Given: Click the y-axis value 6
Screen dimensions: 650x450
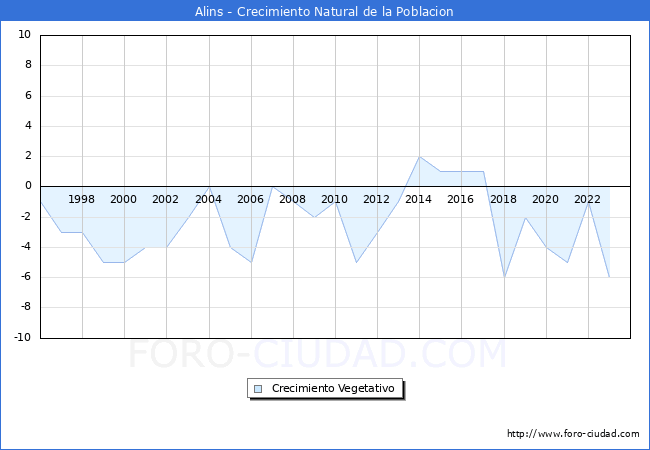Looking at the screenshot, I should tap(28, 95).
